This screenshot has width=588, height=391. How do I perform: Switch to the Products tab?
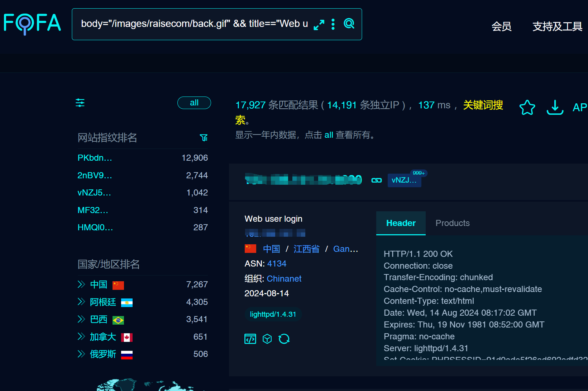coord(453,223)
